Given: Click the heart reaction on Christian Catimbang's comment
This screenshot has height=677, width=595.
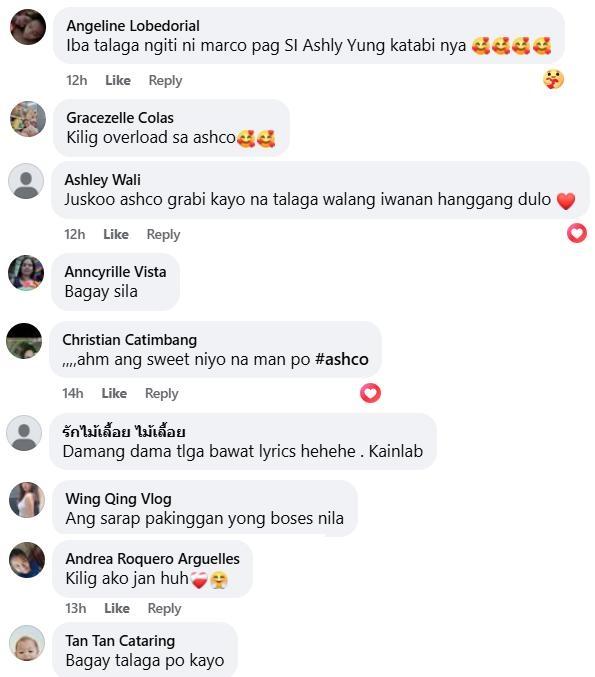Looking at the screenshot, I should coord(370,393).
